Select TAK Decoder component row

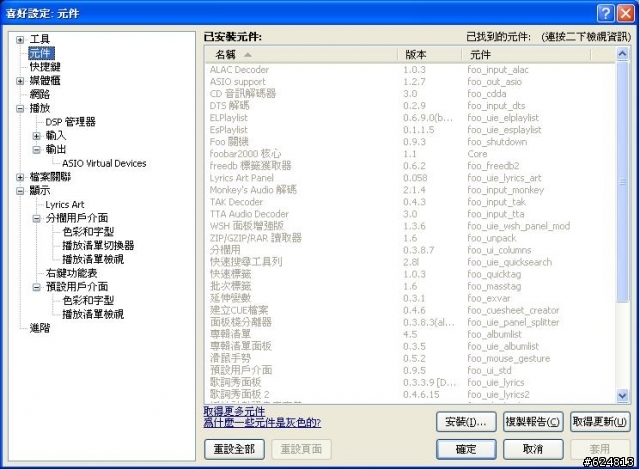410,202
